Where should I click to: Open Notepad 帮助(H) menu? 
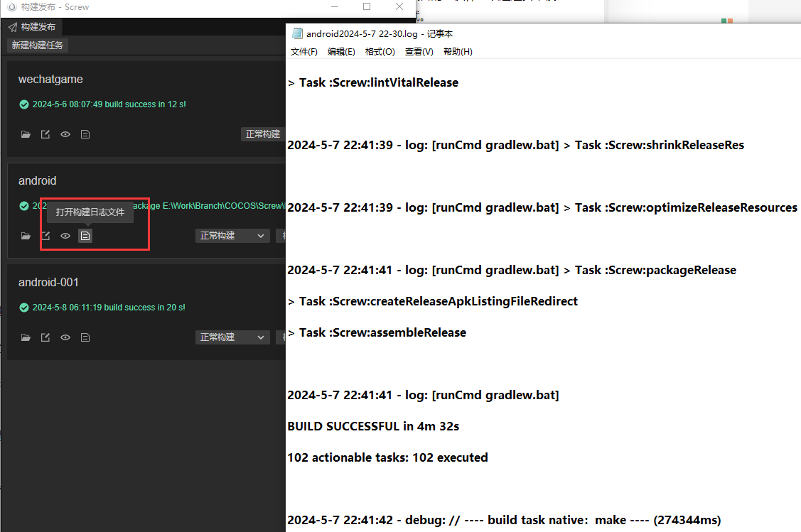[x=458, y=52]
